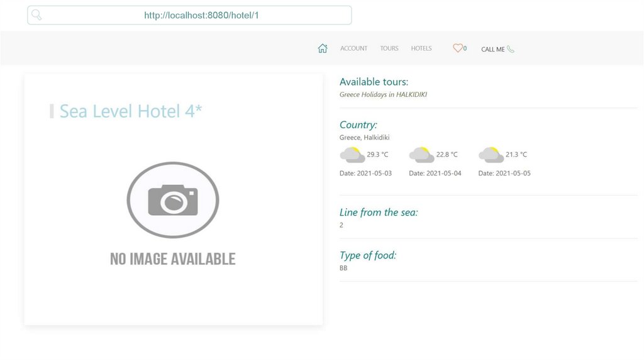Go to the home page icon
The height and width of the screenshot is (361, 644).
(323, 48)
